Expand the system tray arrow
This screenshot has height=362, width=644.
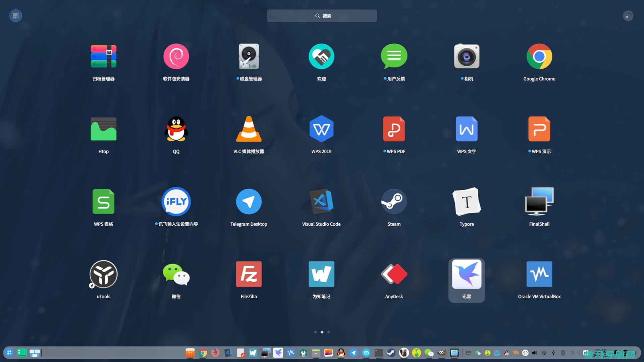(573, 353)
